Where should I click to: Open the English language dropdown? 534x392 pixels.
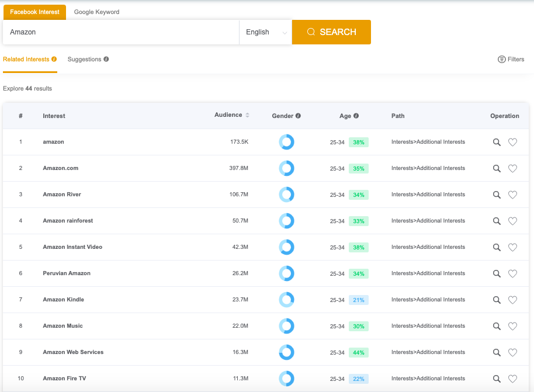pos(266,32)
